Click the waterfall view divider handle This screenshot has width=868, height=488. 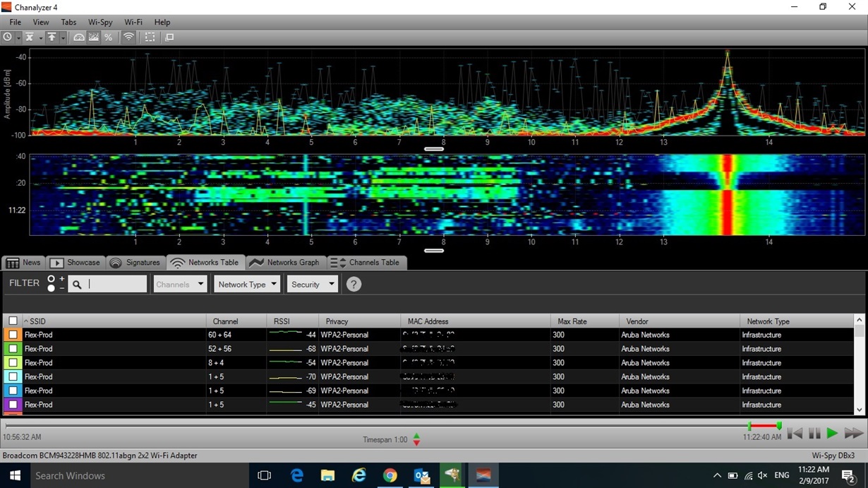point(434,250)
